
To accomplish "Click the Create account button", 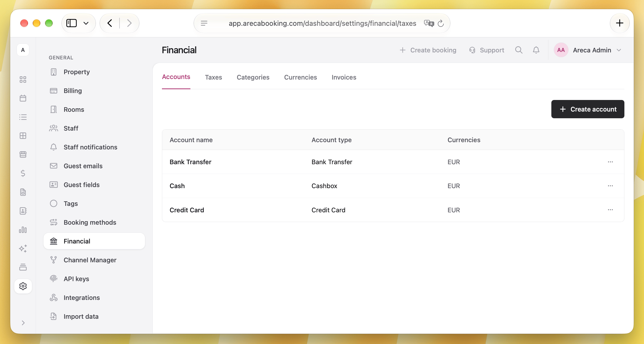I will point(588,109).
